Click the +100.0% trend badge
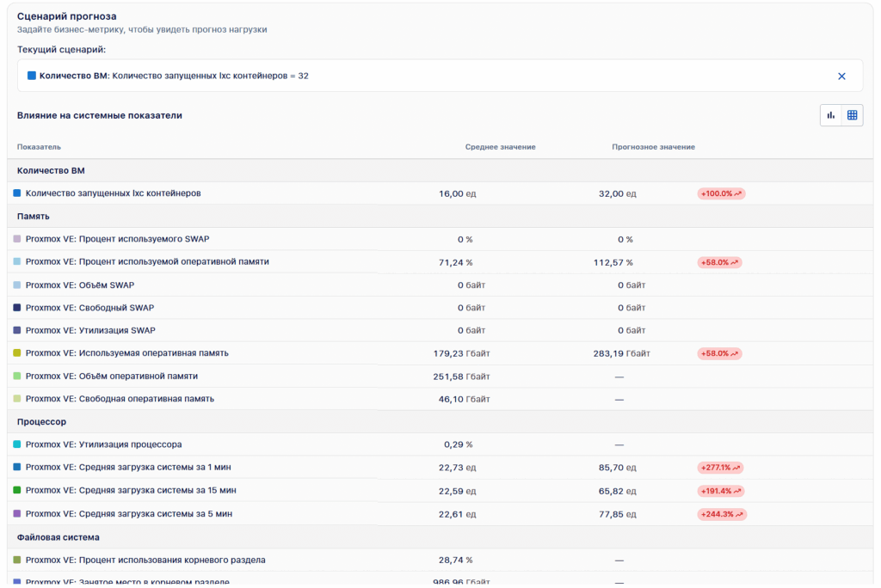Screen dimensions: 881x588 pyautogui.click(x=721, y=193)
